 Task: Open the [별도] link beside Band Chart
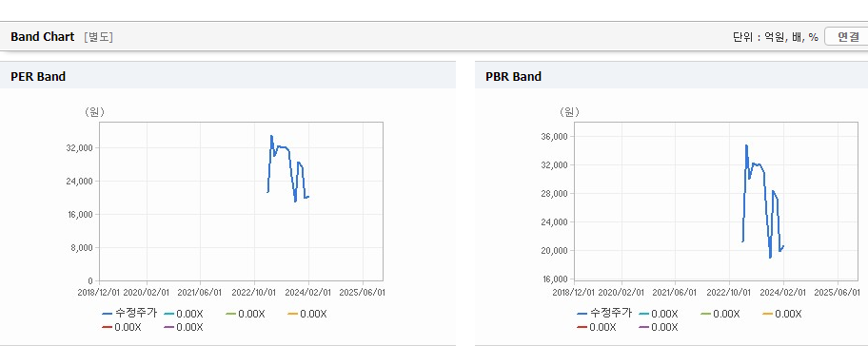[99, 37]
